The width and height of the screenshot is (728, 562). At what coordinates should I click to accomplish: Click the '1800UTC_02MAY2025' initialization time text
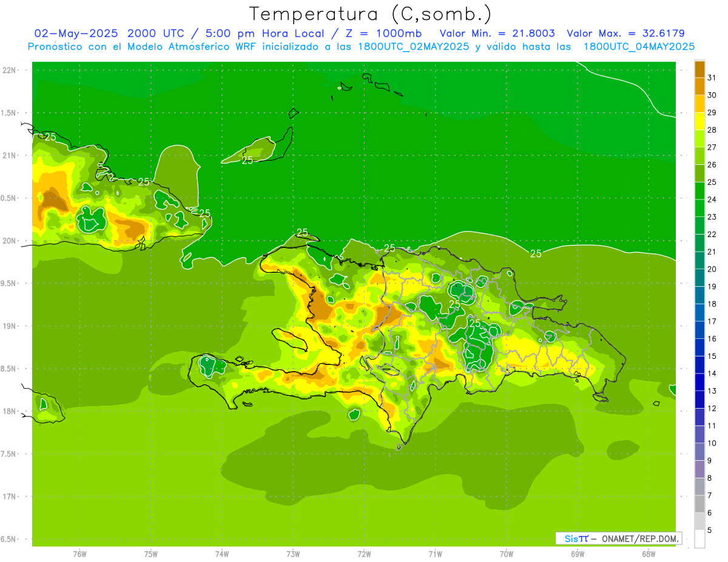411,47
